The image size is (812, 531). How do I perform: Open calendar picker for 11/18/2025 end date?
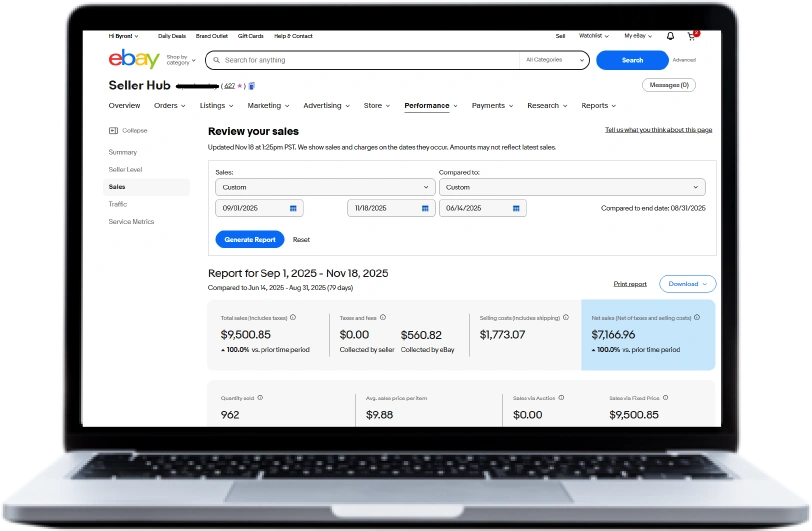(425, 208)
